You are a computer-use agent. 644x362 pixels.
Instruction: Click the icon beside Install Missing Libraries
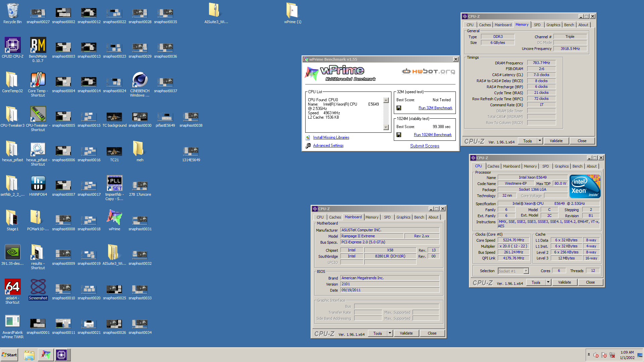308,137
